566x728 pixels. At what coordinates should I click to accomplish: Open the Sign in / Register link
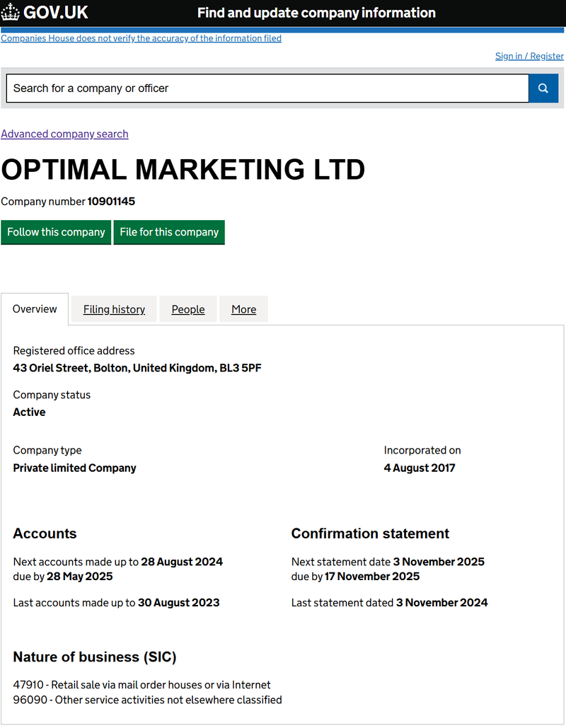(529, 56)
